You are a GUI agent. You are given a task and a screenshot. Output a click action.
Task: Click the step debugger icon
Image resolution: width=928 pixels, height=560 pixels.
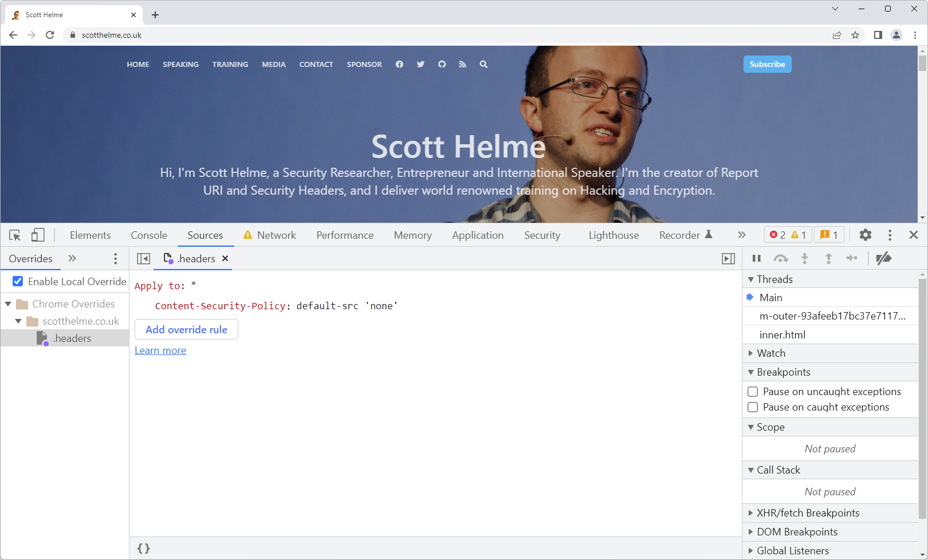coord(852,258)
